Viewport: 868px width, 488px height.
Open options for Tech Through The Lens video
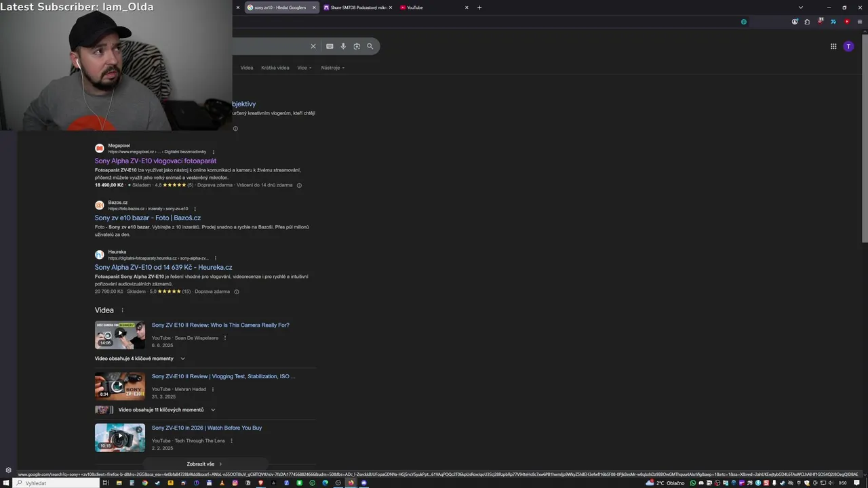point(231,441)
